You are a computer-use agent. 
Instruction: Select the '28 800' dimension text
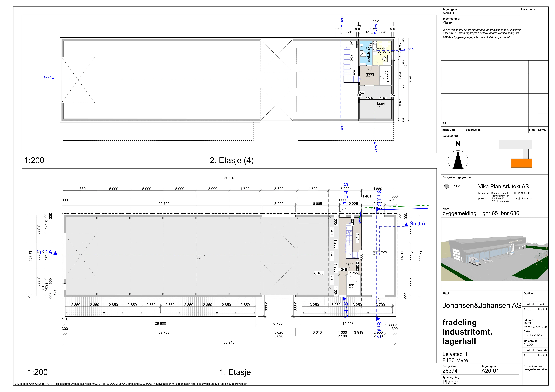tap(160, 323)
